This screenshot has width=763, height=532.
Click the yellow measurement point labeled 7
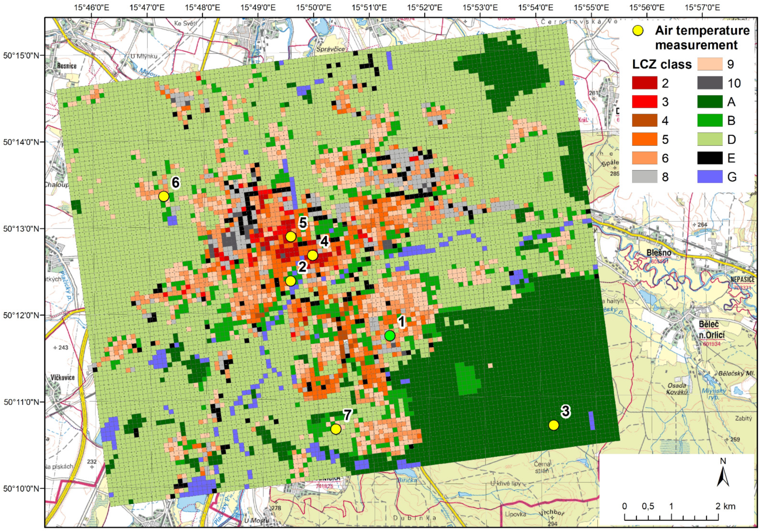tap(336, 429)
